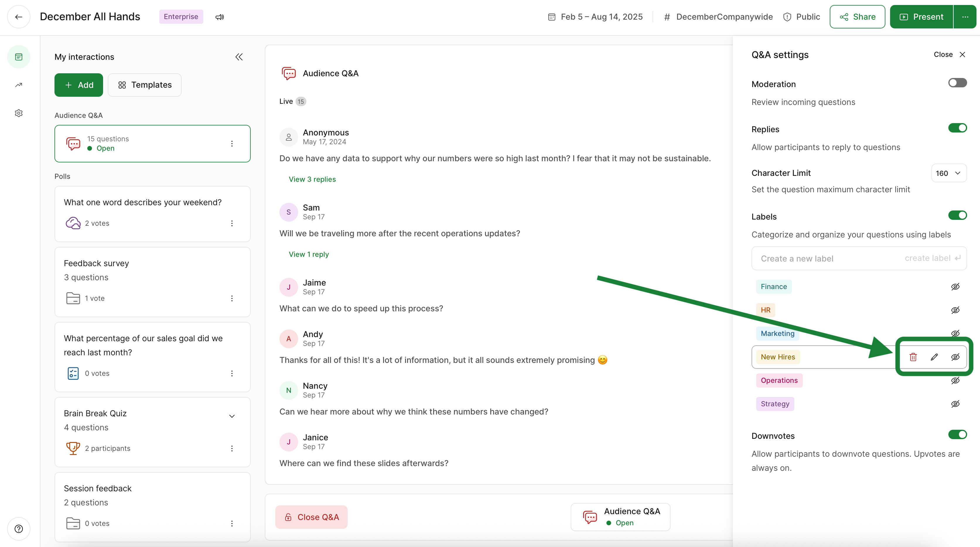Open options for sales goal poll
The height and width of the screenshot is (547, 980).
pos(232,373)
